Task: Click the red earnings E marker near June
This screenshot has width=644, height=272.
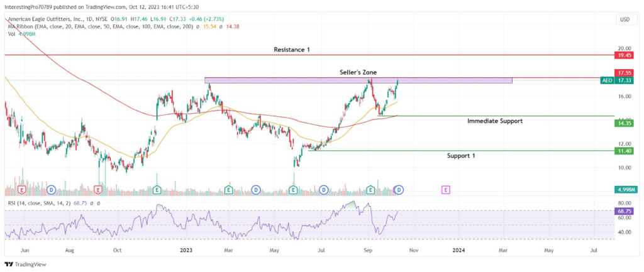Action: (21, 190)
